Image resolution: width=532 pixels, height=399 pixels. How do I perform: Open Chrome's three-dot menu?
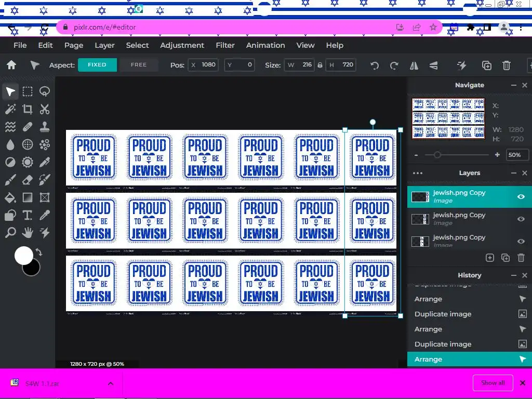[521, 28]
